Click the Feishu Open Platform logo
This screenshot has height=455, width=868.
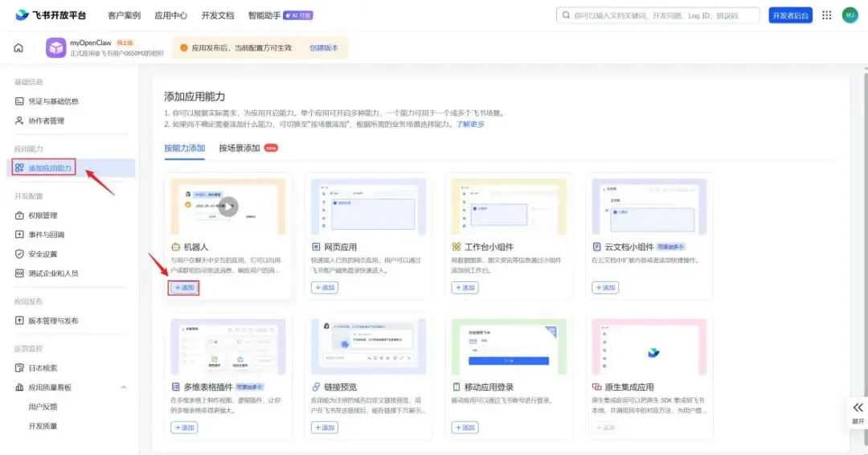coord(51,15)
